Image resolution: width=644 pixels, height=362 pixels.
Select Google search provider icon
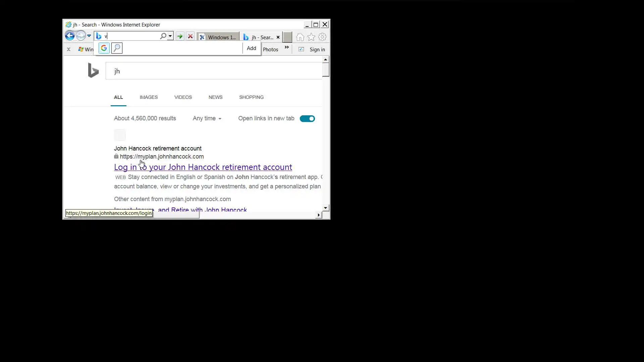(104, 48)
